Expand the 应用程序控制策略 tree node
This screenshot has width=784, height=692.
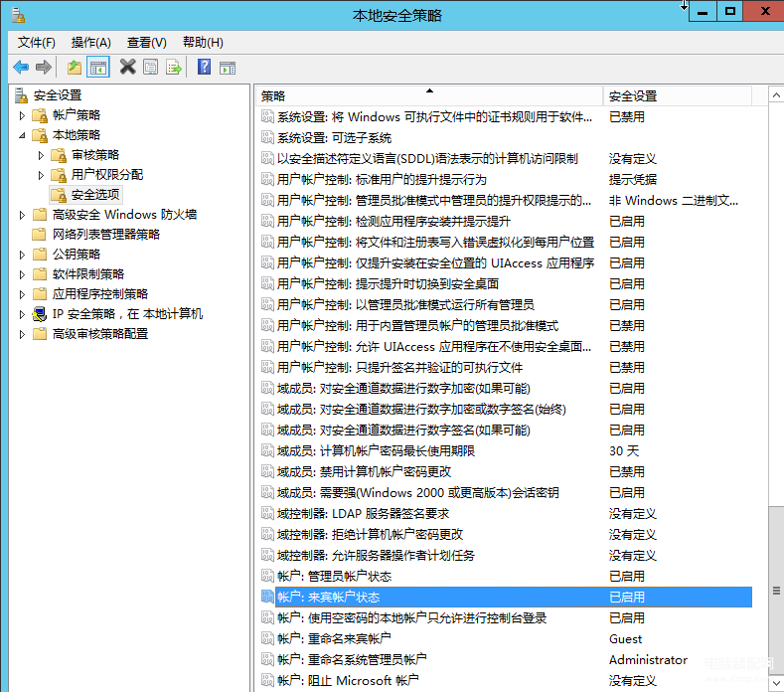tap(22, 294)
